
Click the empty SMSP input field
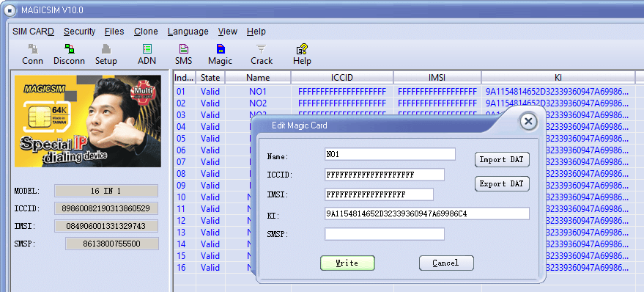click(385, 234)
